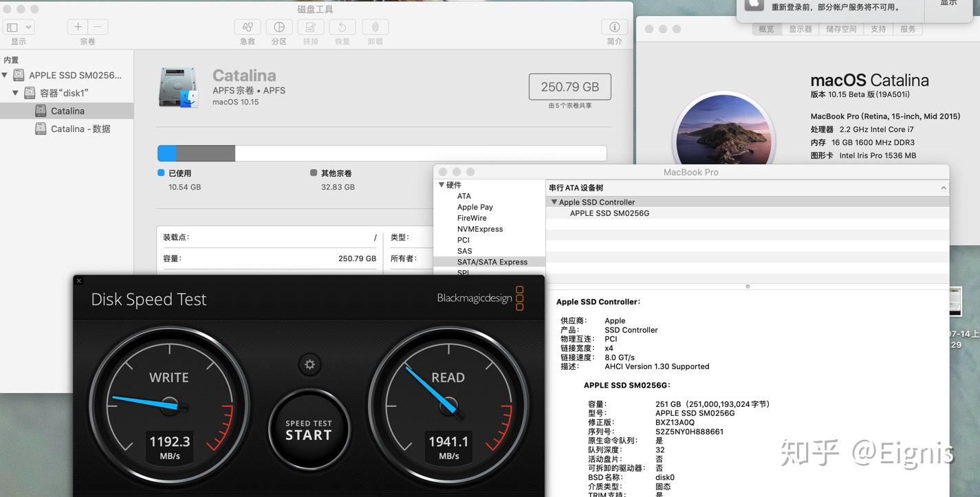Click the BXZ13A0Q revision value

pos(675,423)
